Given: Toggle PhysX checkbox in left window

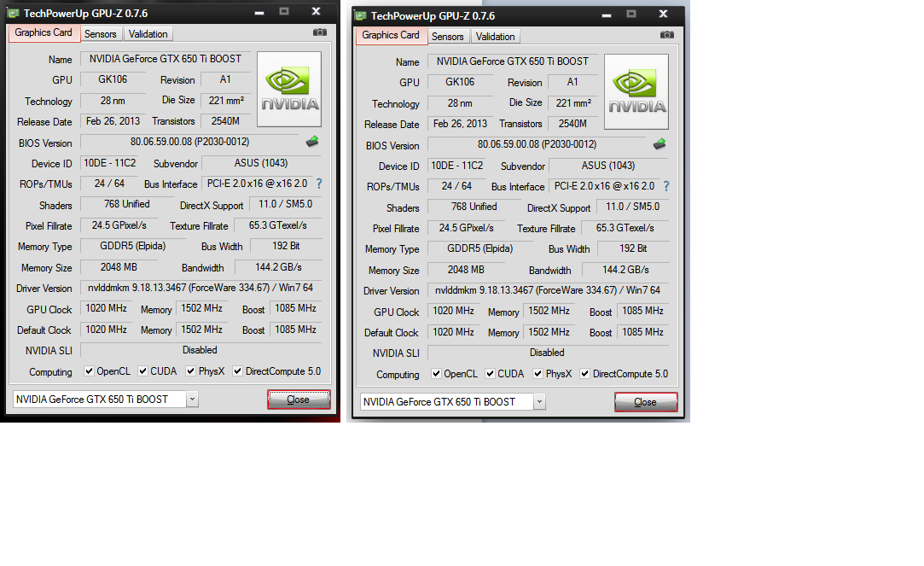Looking at the screenshot, I should point(190,371).
